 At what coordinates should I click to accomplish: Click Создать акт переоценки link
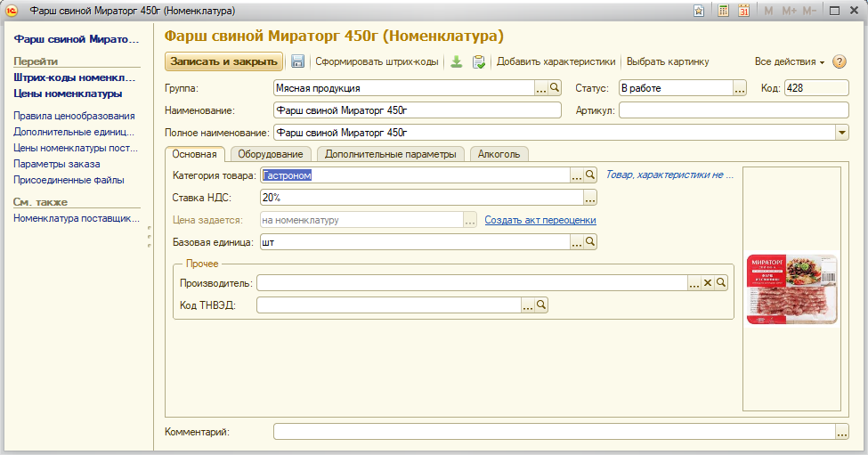[x=540, y=220]
